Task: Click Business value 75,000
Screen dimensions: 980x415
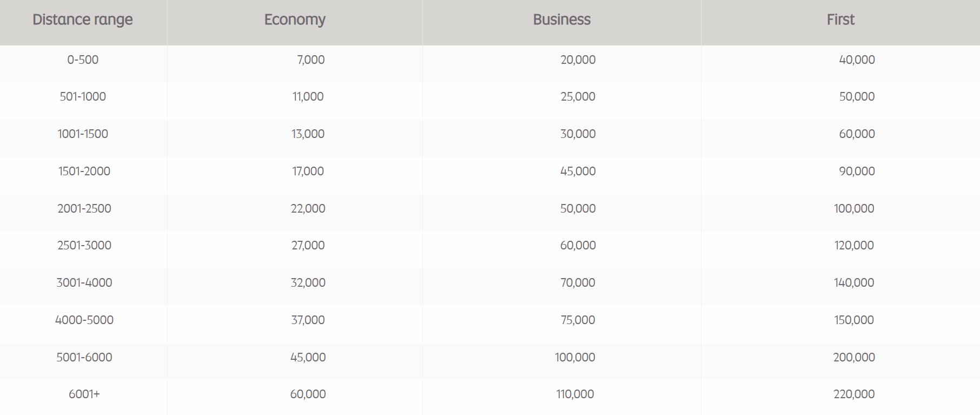Action: tap(578, 320)
